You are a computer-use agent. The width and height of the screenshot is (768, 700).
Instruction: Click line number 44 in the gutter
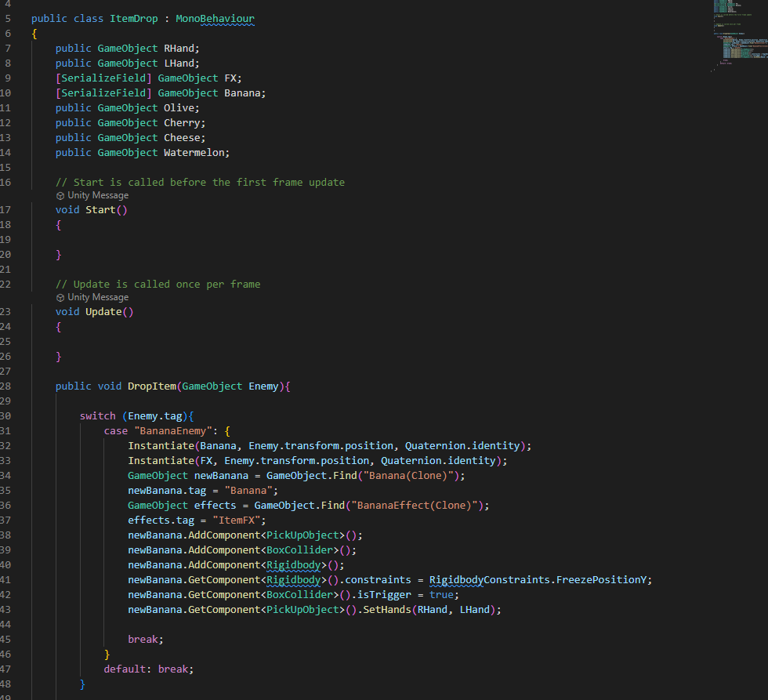(x=7, y=624)
